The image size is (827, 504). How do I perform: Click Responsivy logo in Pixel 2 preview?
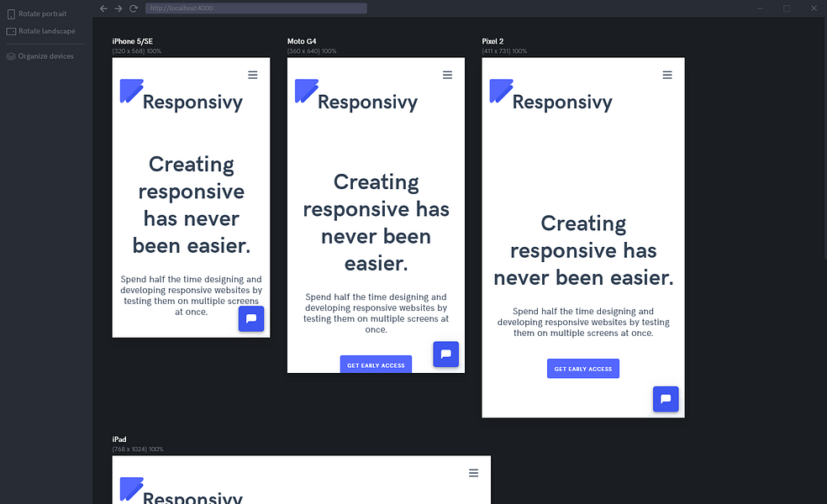[x=551, y=96]
